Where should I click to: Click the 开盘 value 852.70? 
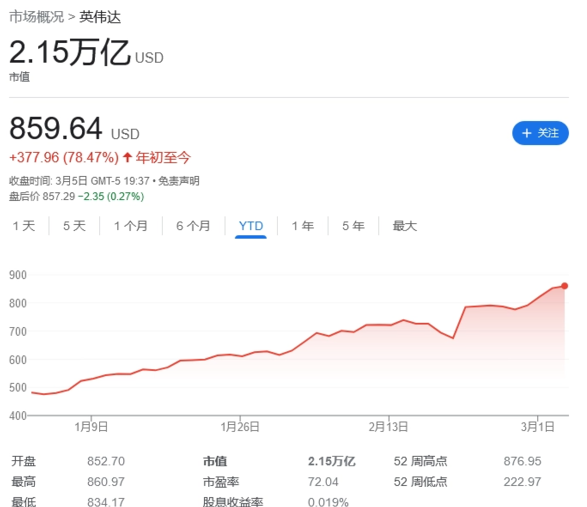coord(106,461)
